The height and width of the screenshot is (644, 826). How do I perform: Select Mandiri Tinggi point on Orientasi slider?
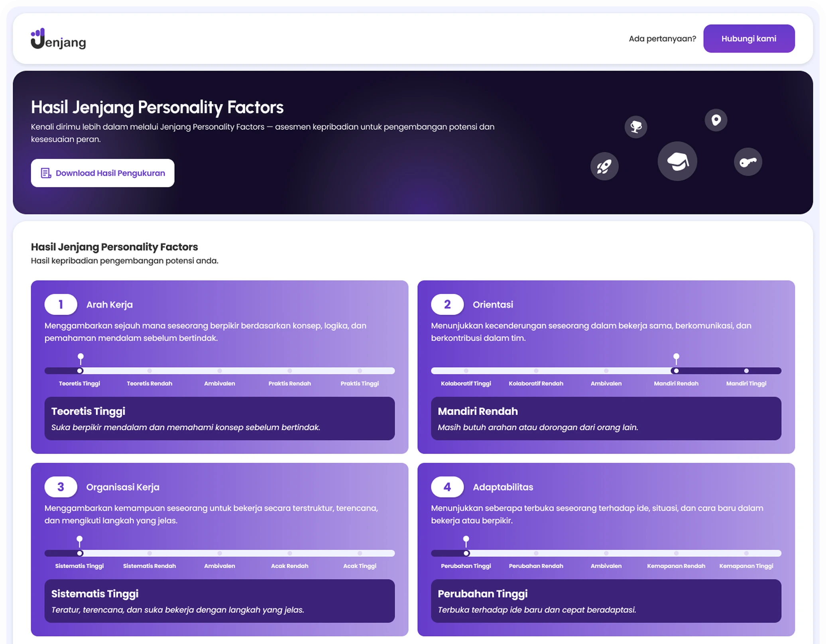[x=746, y=371]
